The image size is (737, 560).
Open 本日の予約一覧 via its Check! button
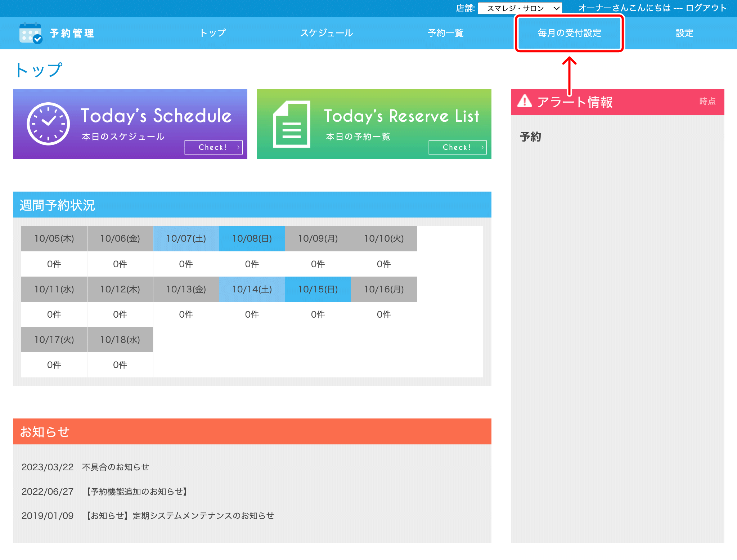457,147
